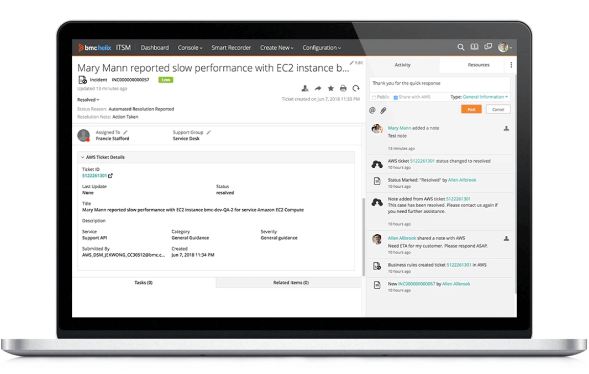Open the Type General Information dropdown

[x=485, y=97]
